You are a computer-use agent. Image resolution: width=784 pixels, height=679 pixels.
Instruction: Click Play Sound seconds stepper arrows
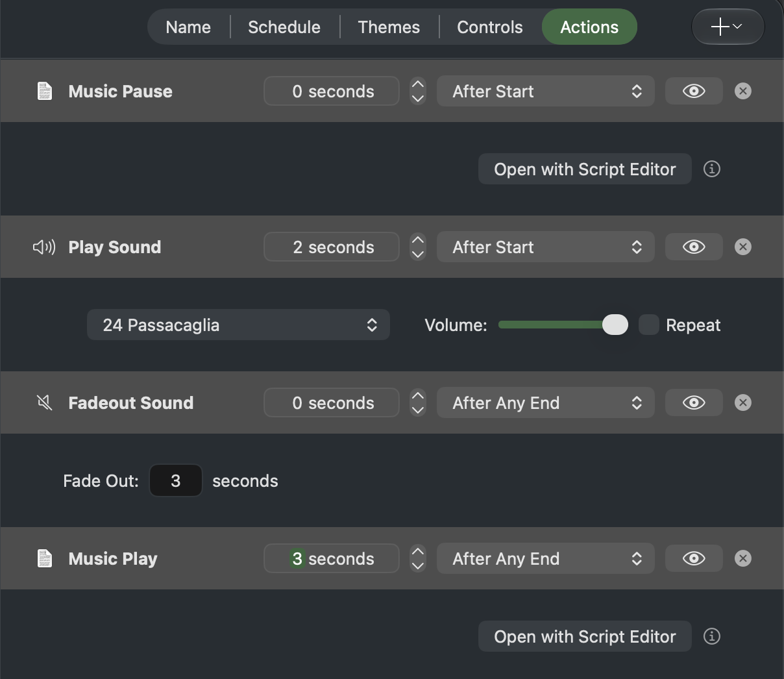click(418, 247)
